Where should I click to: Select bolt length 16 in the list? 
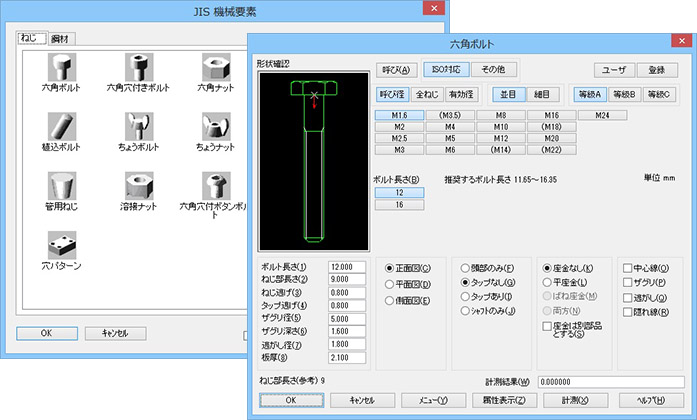(x=399, y=204)
